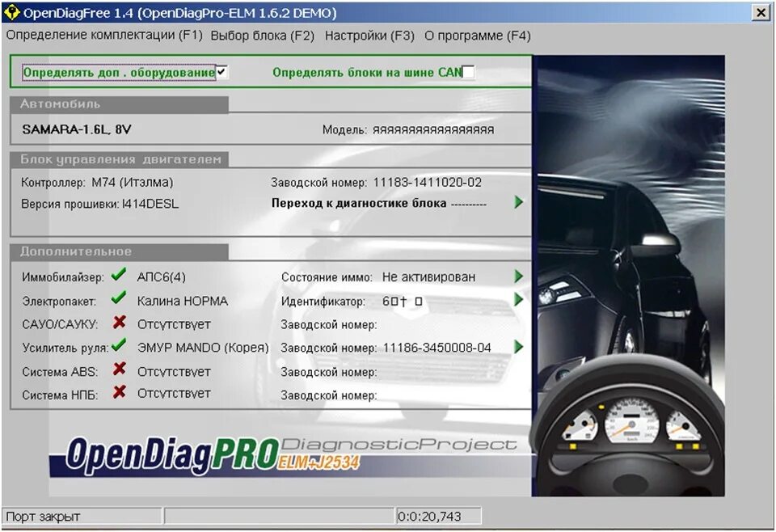Open 'Определение комплектации (F1)' menu

click(104, 35)
